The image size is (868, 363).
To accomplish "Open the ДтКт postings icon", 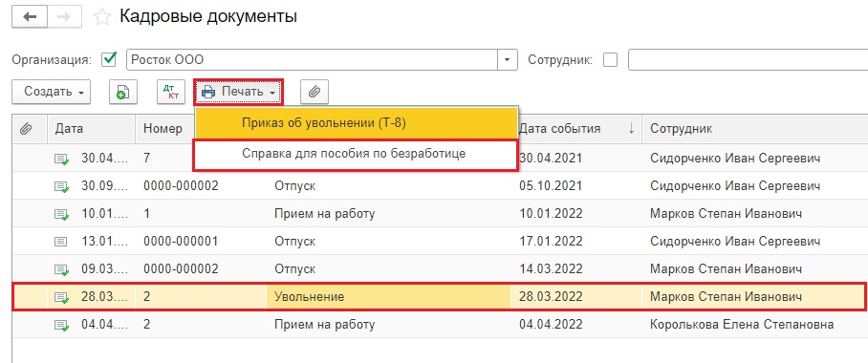I will 171,92.
